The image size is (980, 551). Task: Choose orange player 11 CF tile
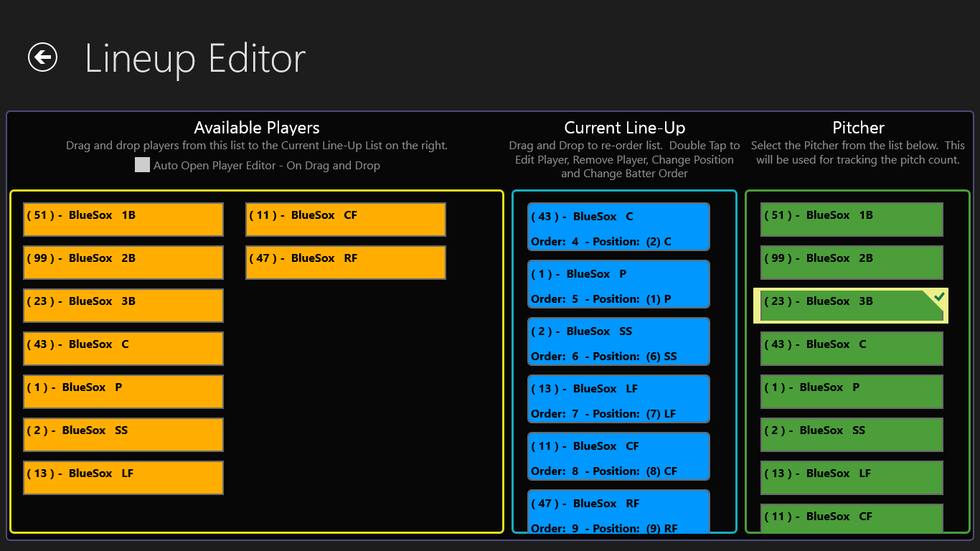click(x=345, y=220)
